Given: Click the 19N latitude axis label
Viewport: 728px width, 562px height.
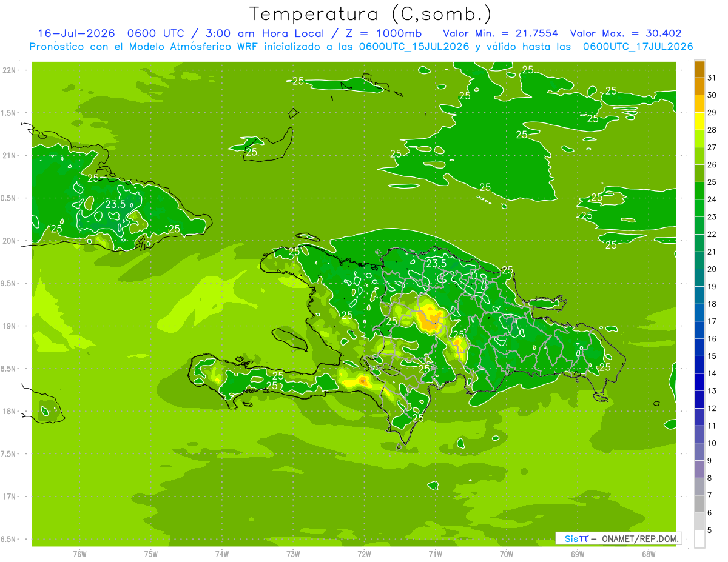Looking at the screenshot, I should pos(10,326).
